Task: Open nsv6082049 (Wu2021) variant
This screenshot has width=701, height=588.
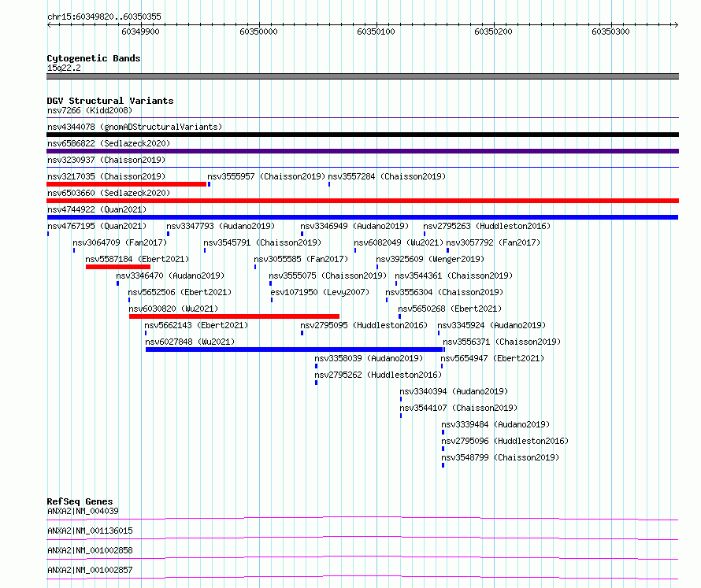Action: (399, 242)
